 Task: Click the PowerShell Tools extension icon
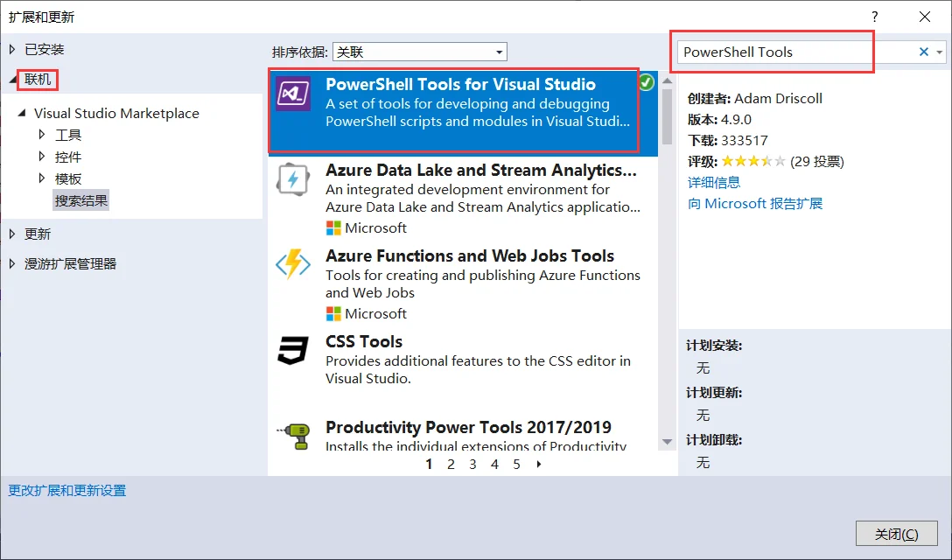[x=293, y=94]
